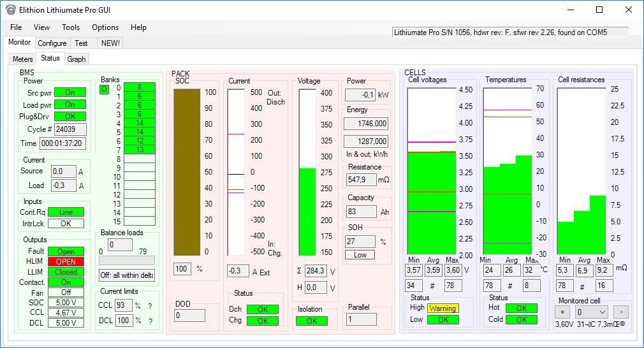
Task: Click the Elithion app icon in title bar
Action: pyautogui.click(x=10, y=10)
